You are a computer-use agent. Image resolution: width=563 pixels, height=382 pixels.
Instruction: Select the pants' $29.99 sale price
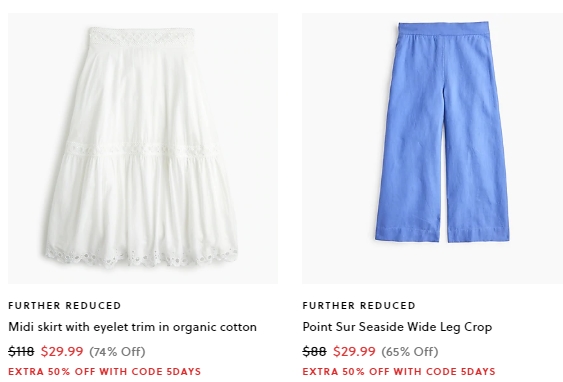pos(354,351)
